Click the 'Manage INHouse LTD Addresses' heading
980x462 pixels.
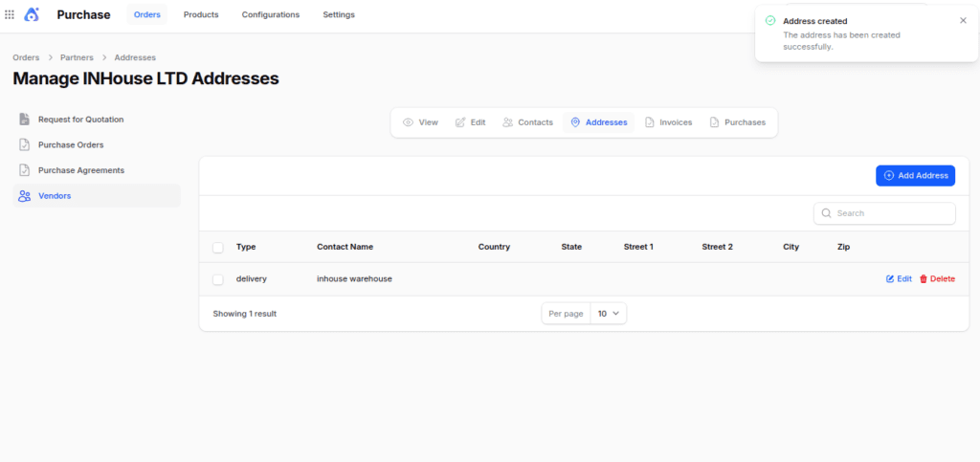145,78
